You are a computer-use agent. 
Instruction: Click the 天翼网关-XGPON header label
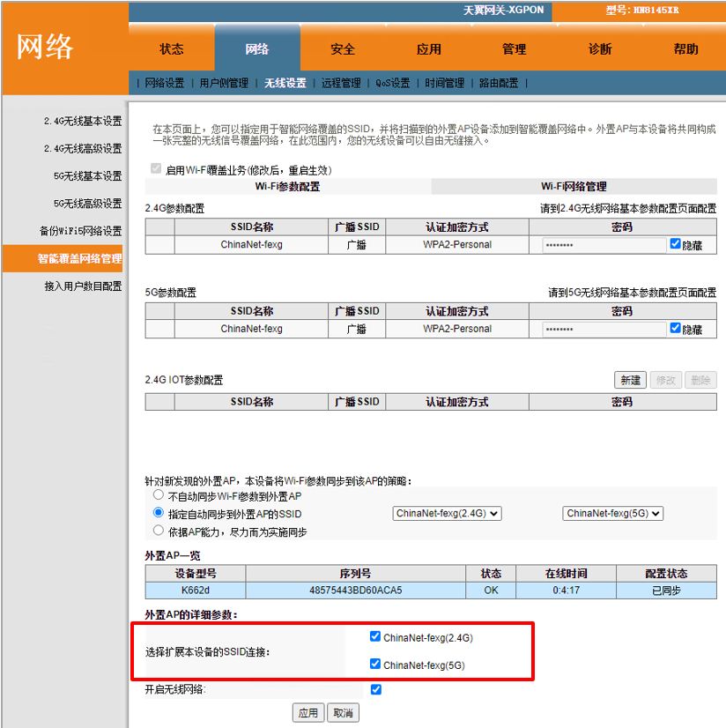[x=503, y=11]
